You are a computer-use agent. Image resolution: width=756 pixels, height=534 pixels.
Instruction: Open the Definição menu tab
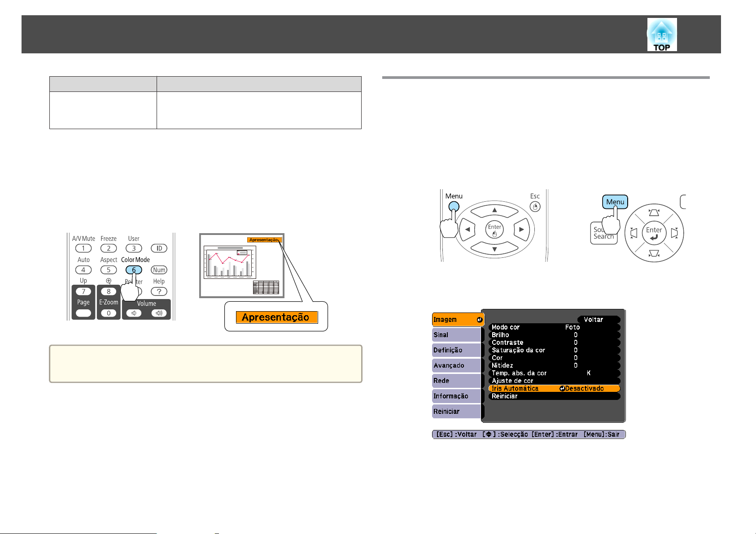(456, 350)
